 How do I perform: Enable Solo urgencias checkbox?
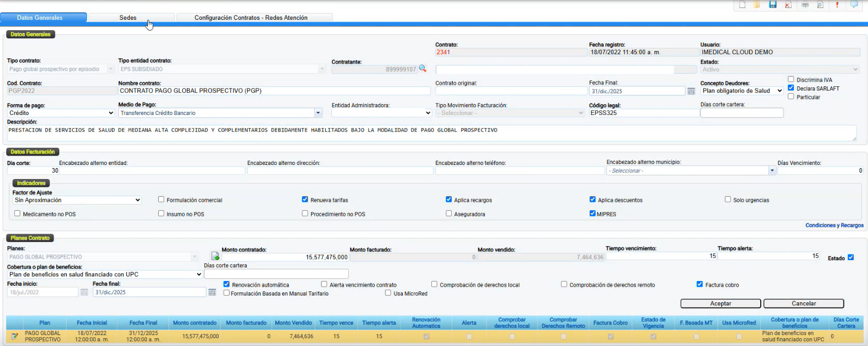click(727, 199)
